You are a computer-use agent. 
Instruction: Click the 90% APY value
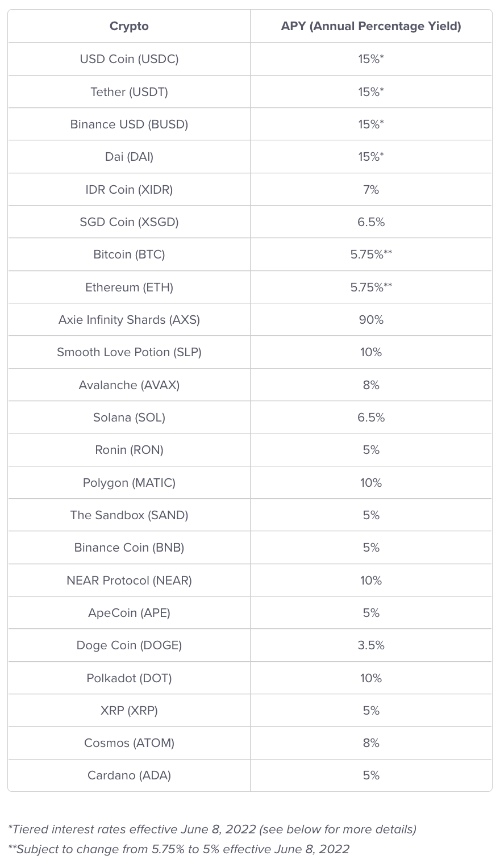(x=371, y=320)
